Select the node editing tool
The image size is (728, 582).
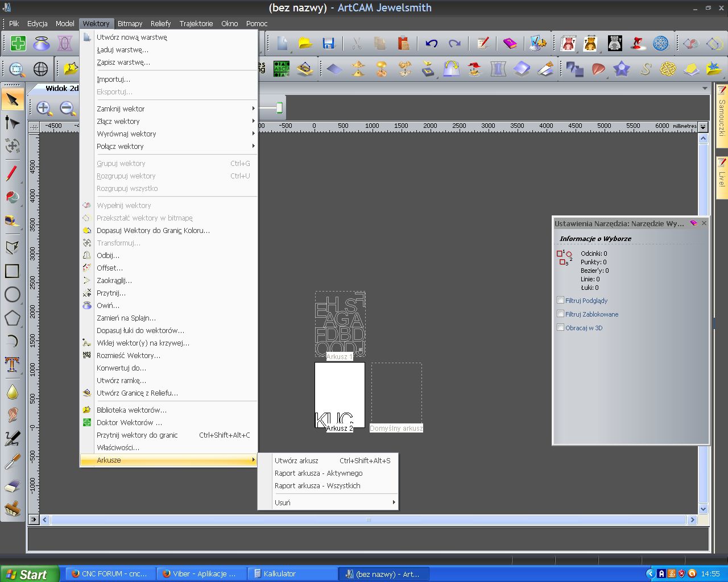[13, 123]
